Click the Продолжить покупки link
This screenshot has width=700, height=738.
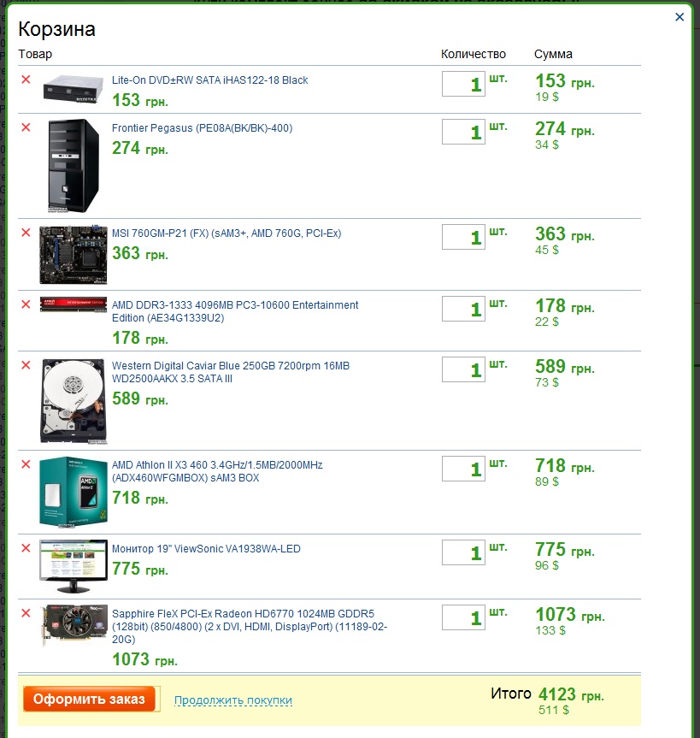pos(233,700)
